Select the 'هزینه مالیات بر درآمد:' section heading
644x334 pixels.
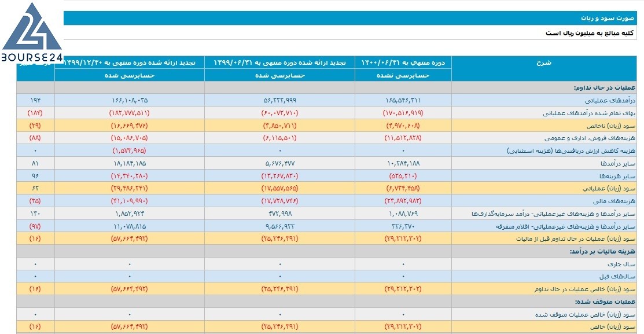click(x=602, y=251)
